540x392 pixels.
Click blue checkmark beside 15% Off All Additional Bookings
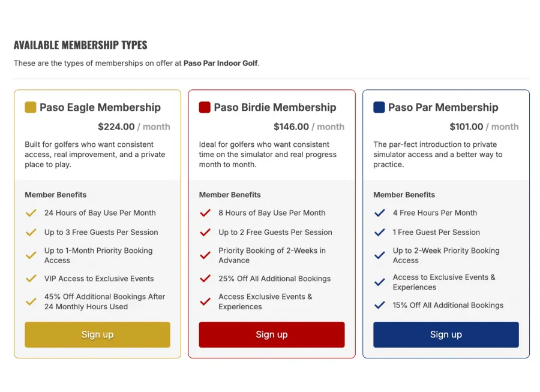point(380,305)
